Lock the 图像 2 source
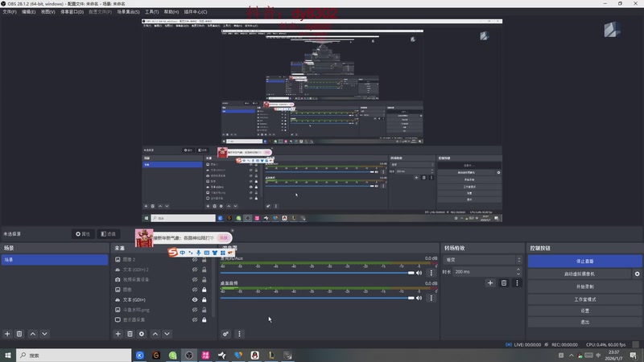Viewport: 644px width, 362px height. (204, 259)
